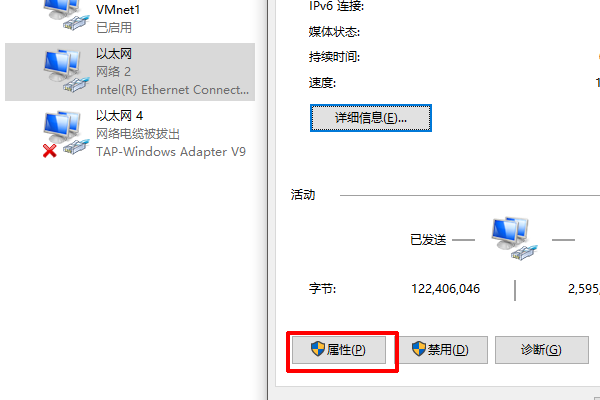
Task: Select the Intel(R) Ethernet Connect... description
Action: click(173, 90)
